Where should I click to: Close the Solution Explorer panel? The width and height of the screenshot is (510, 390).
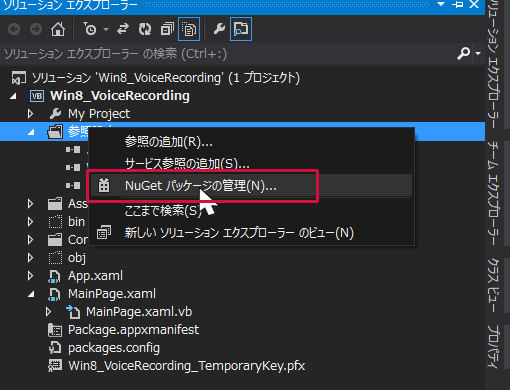click(474, 5)
